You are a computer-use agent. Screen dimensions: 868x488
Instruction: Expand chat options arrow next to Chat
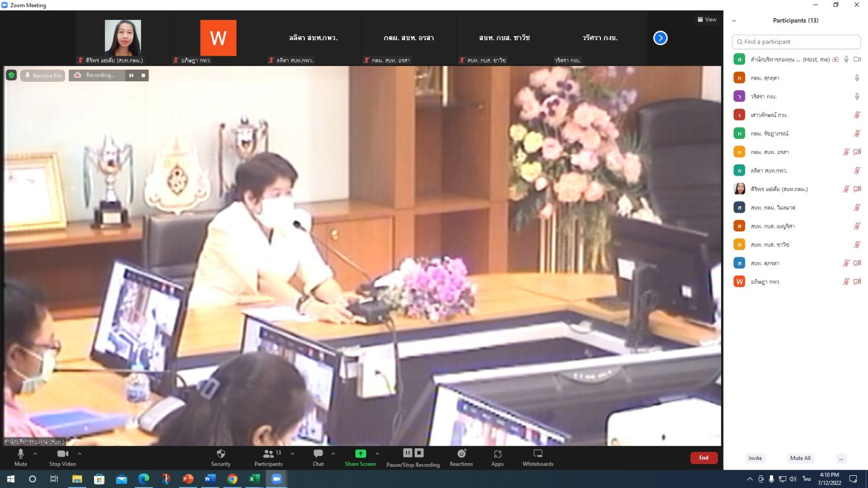333,453
